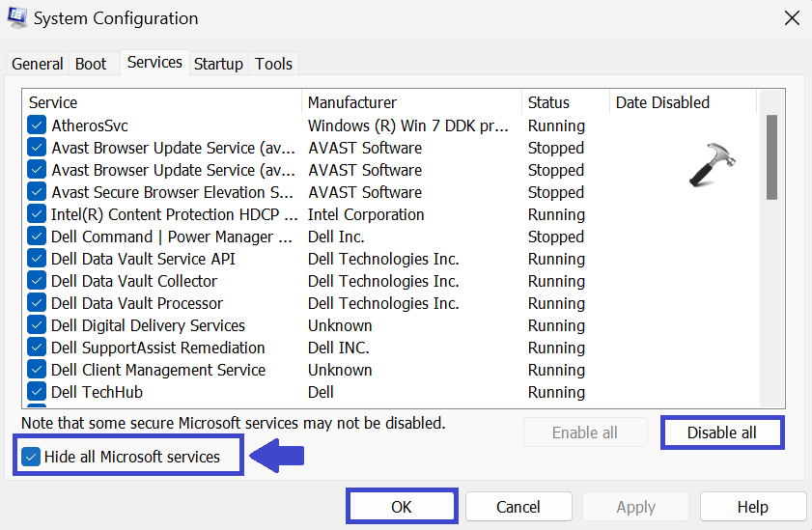812x530 pixels.
Task: Uncheck Intel(R) Content Protection HDCP service
Action: (x=37, y=214)
